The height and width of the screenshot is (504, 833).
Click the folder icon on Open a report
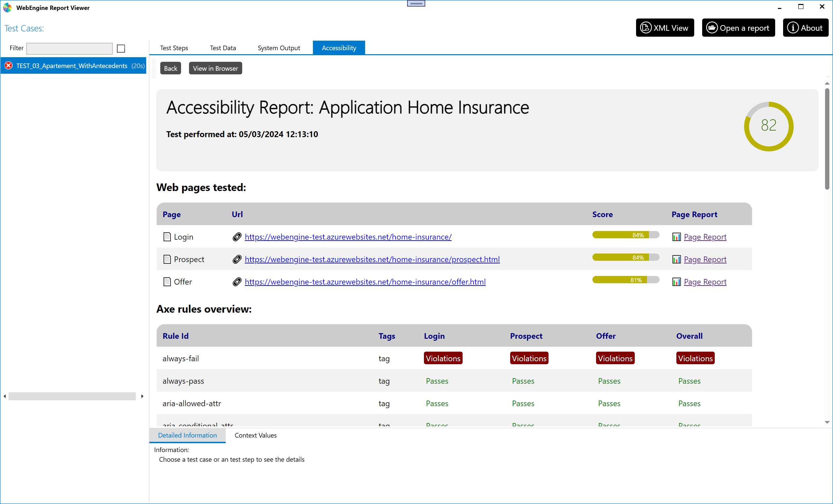pyautogui.click(x=712, y=28)
